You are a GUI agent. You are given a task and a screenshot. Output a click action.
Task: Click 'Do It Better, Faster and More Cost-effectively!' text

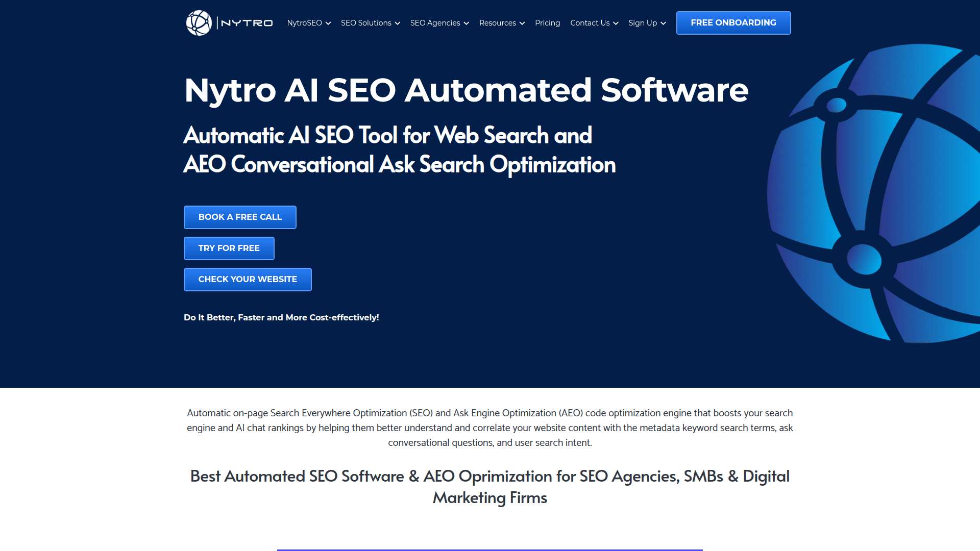coord(281,317)
